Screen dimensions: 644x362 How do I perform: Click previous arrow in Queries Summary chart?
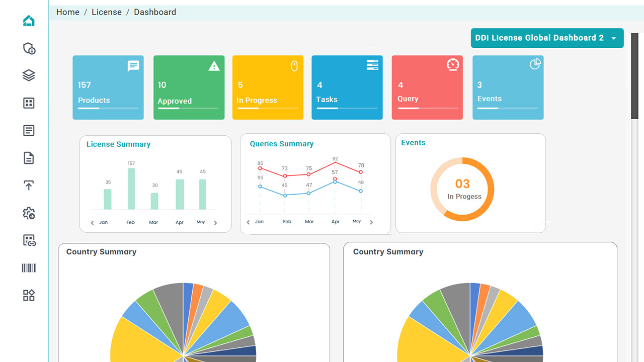click(x=248, y=222)
